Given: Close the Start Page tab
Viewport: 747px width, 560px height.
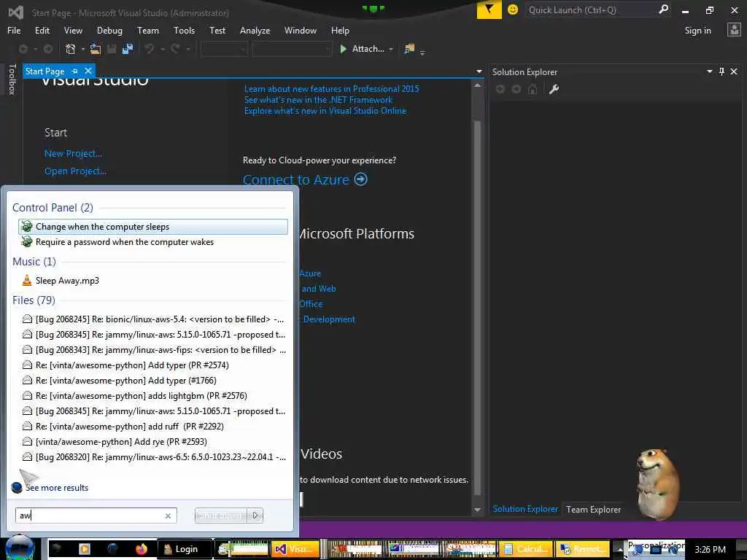Looking at the screenshot, I should pyautogui.click(x=88, y=71).
